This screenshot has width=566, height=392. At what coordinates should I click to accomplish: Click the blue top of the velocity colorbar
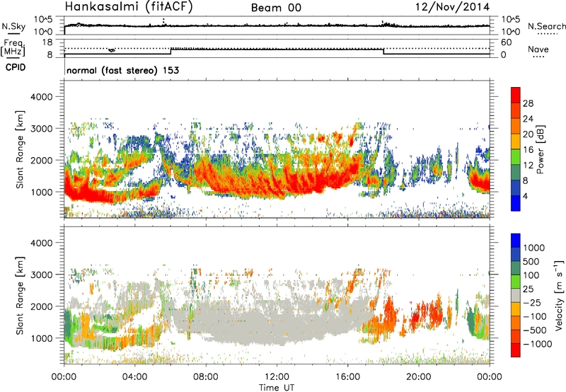pyautogui.click(x=516, y=241)
